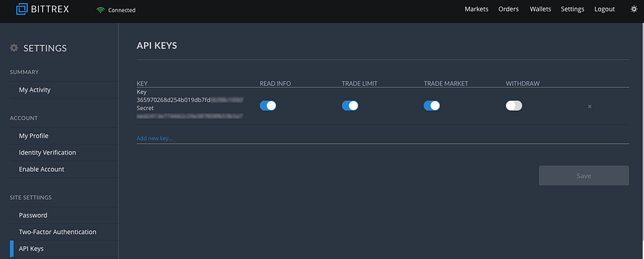
Task: Click Logout in the header
Action: click(x=605, y=9)
